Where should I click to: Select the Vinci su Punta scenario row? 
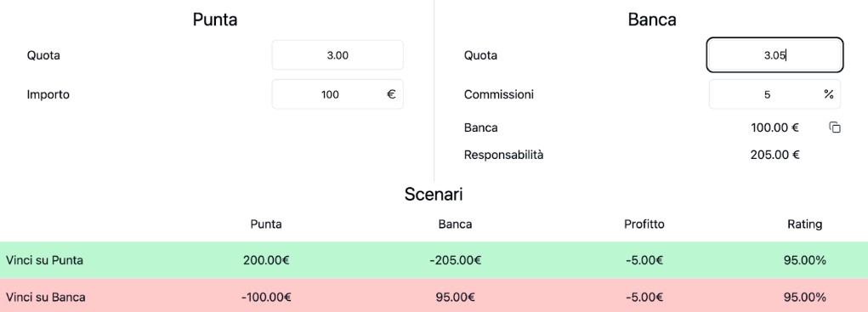pyautogui.click(x=434, y=260)
